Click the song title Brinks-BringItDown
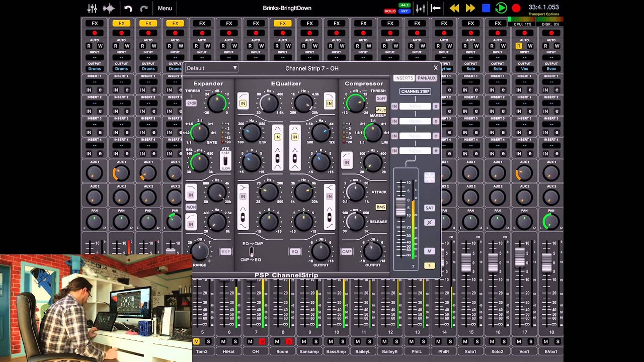Screen dimensions: 644x362 coord(287,8)
